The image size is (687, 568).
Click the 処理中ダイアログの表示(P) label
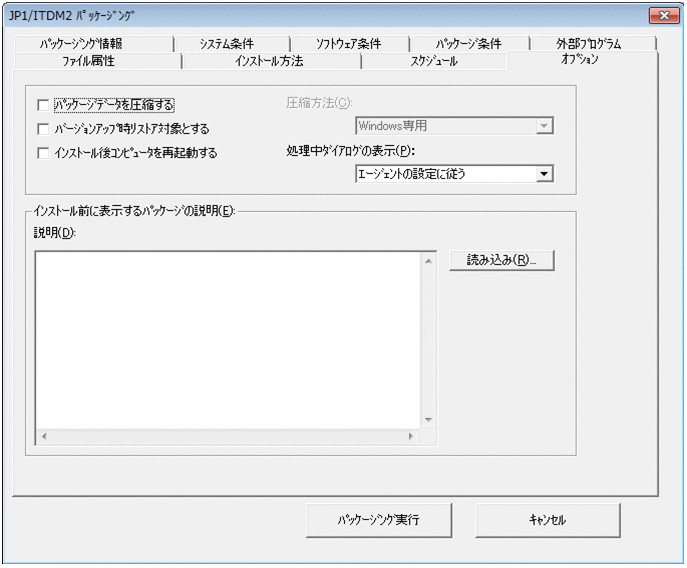351,151
